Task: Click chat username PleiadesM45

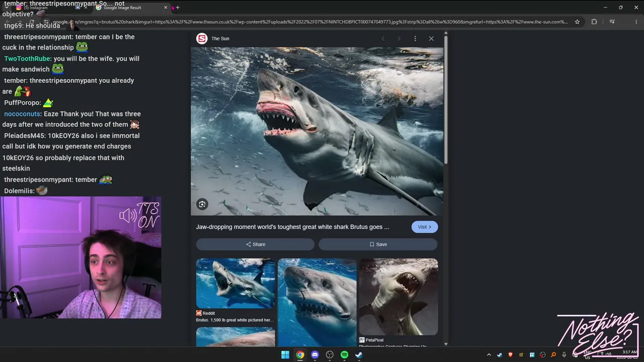Action: (25, 136)
